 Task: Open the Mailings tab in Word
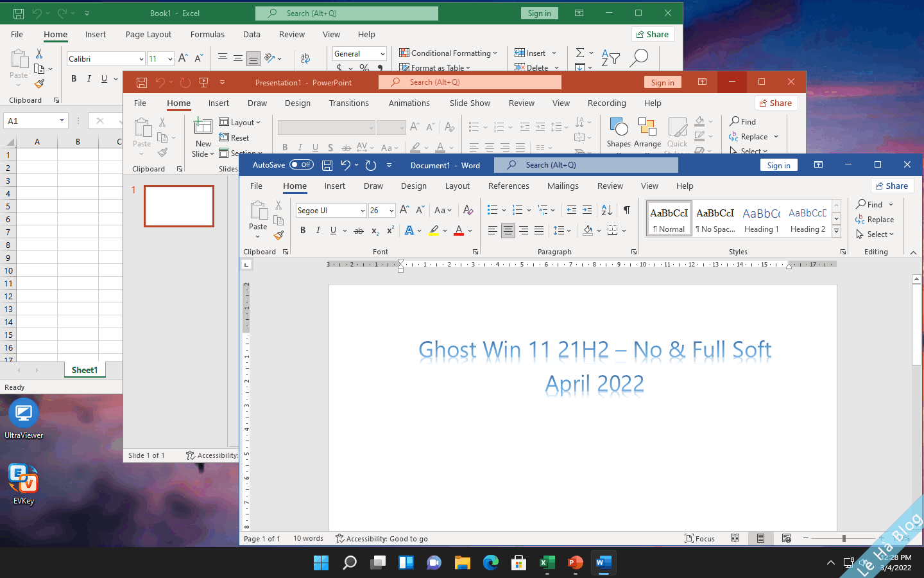point(563,186)
